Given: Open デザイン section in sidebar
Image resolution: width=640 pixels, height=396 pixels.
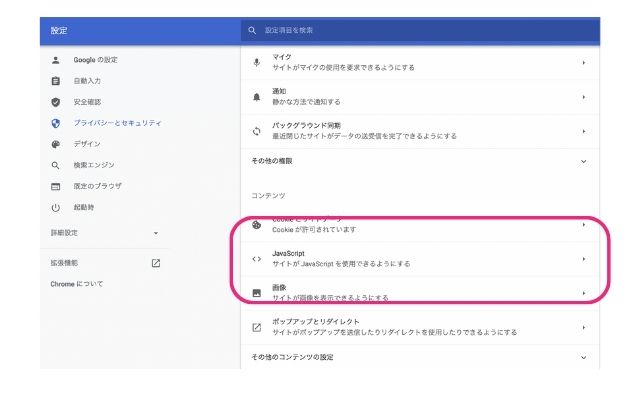Looking at the screenshot, I should point(87,144).
